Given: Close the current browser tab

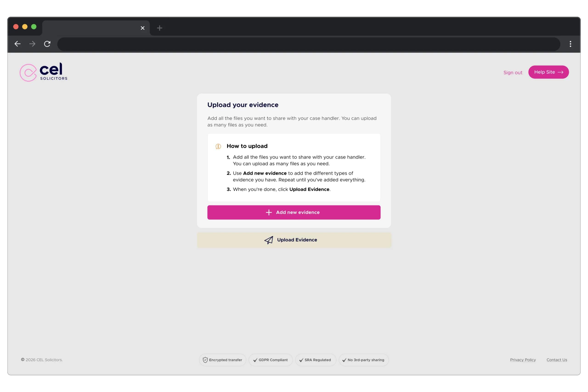Looking at the screenshot, I should 142,28.
